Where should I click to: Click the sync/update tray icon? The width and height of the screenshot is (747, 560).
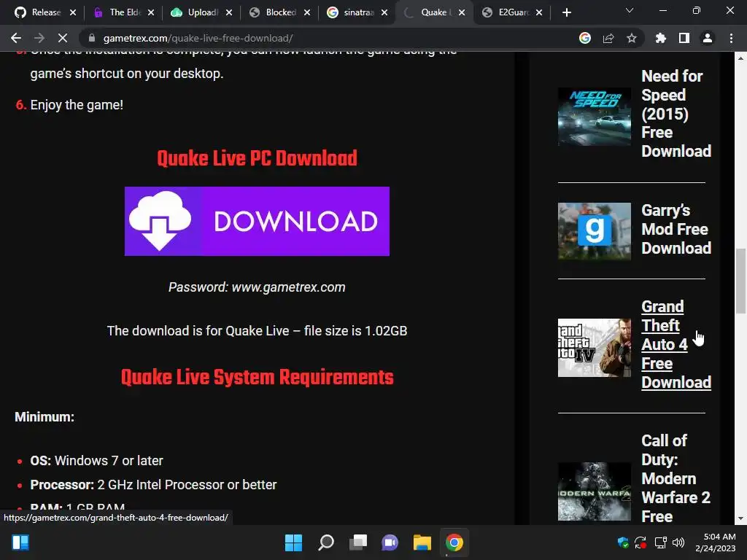pos(640,542)
